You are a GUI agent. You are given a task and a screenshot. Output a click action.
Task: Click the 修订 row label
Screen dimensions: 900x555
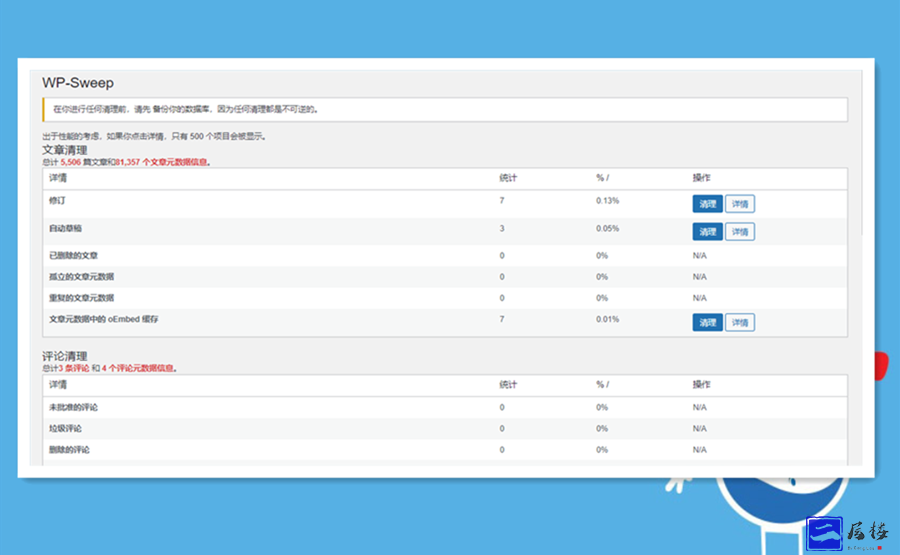pyautogui.click(x=57, y=200)
